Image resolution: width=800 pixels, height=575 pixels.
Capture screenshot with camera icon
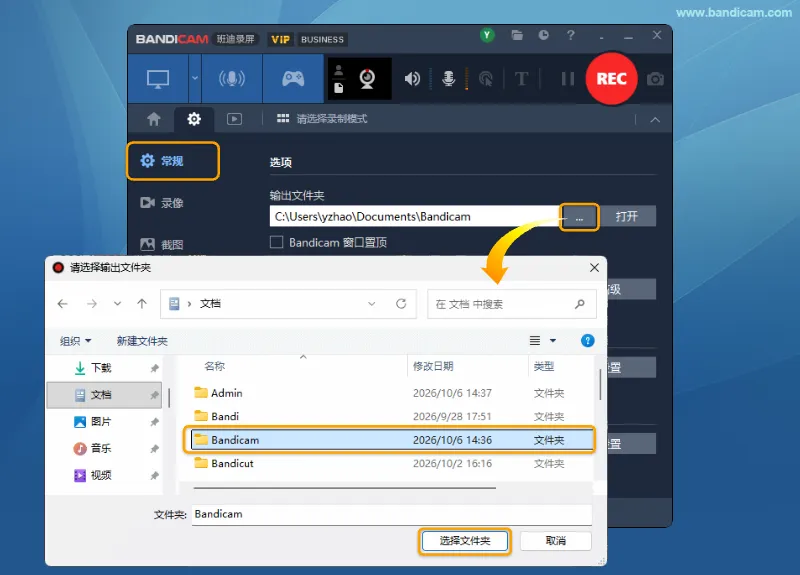tap(655, 79)
